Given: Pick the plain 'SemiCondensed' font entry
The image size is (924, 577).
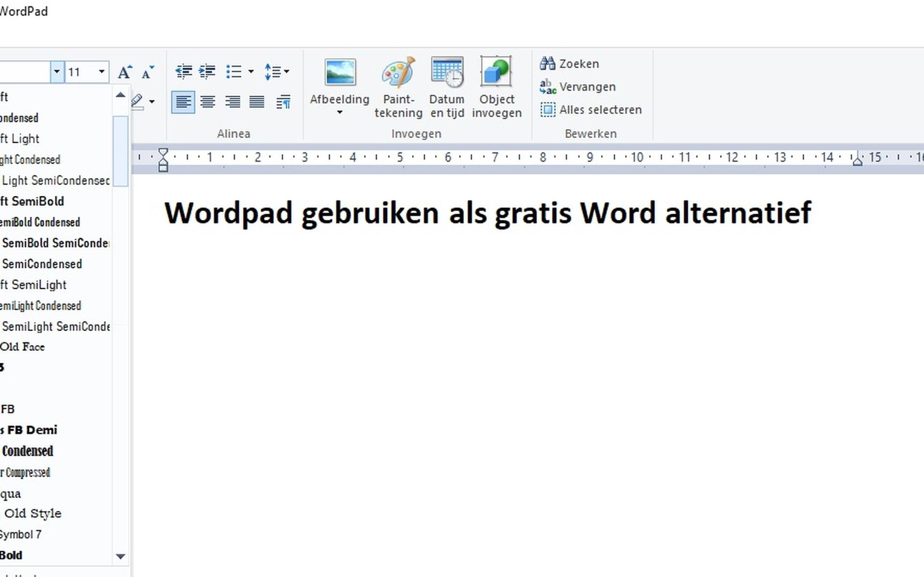Looking at the screenshot, I should pos(56,264).
